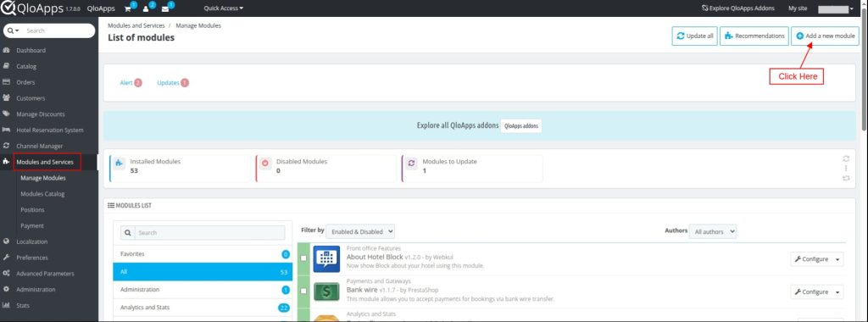The height and width of the screenshot is (322, 868).
Task: Expand About Hotel Block Configure arrow
Action: pos(837,259)
